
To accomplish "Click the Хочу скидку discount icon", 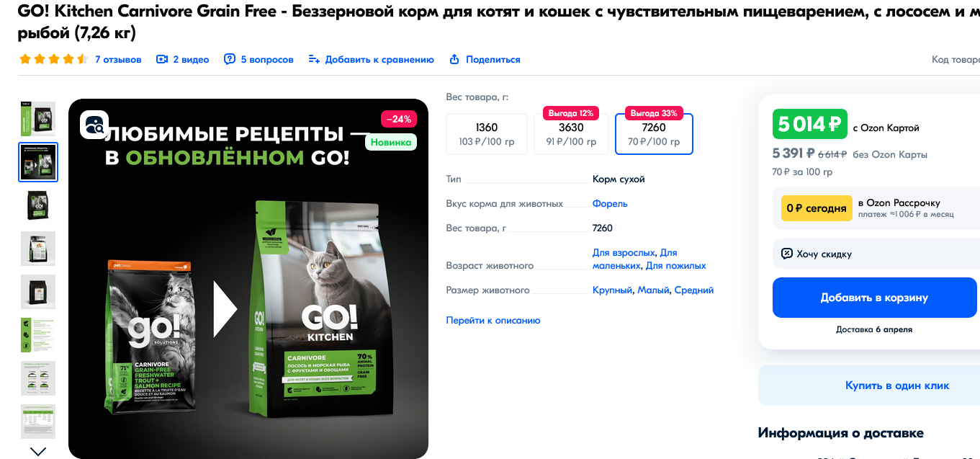I will [787, 254].
